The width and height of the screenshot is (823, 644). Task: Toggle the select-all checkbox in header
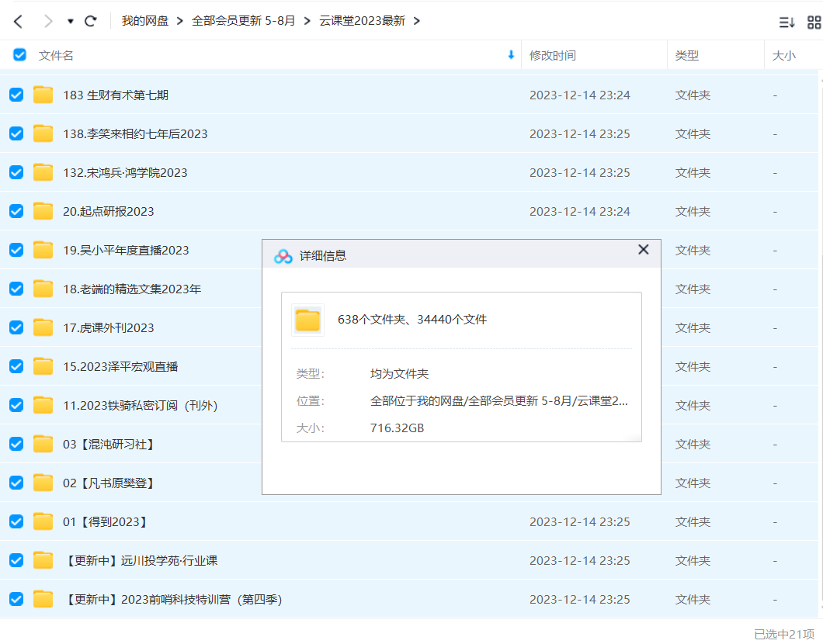click(19, 55)
